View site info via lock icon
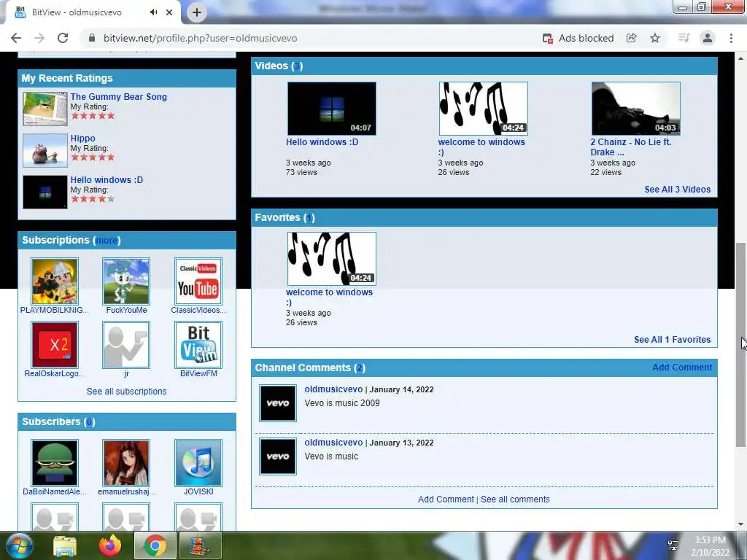Image resolution: width=747 pixels, height=560 pixels. [92, 38]
